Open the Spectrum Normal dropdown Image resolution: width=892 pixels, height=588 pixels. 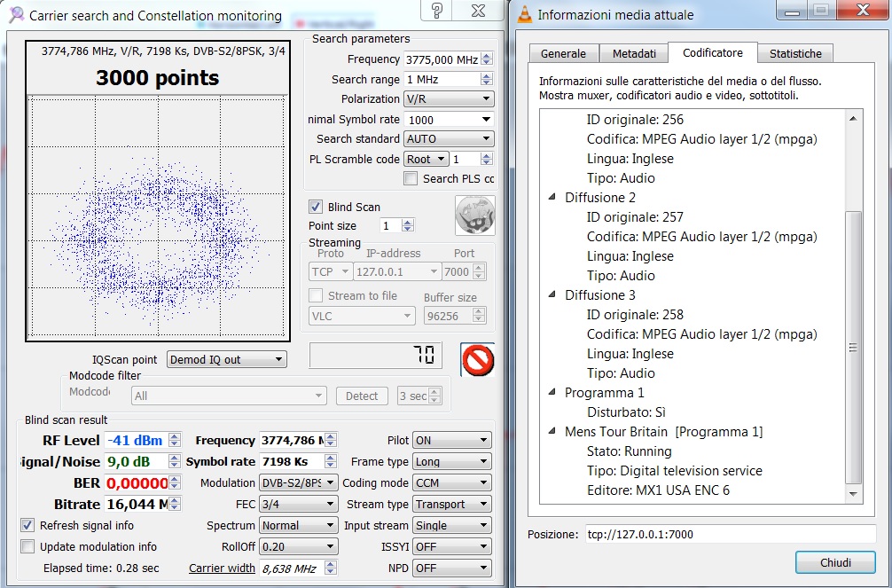pyautogui.click(x=298, y=525)
